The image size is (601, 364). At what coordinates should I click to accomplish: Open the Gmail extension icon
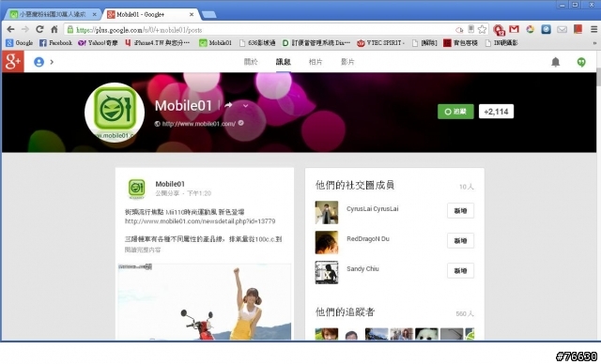(514, 29)
